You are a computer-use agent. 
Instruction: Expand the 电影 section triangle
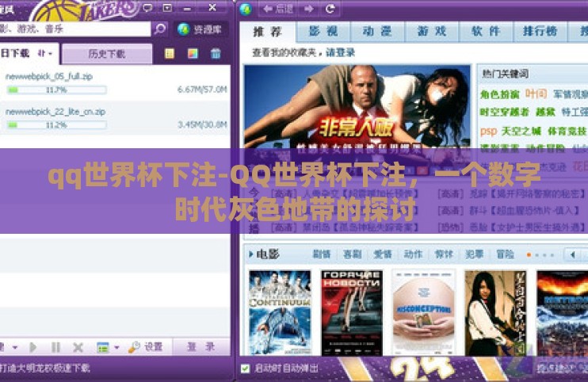250,254
